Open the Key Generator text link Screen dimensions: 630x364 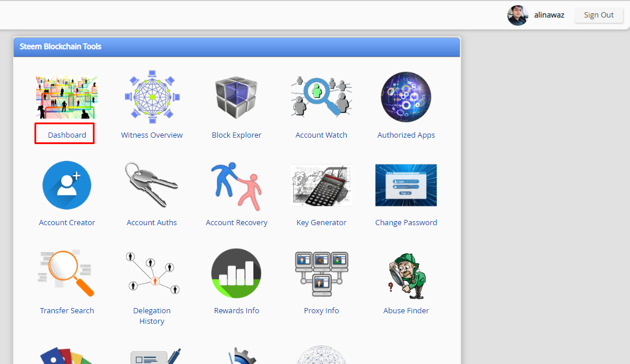point(322,222)
